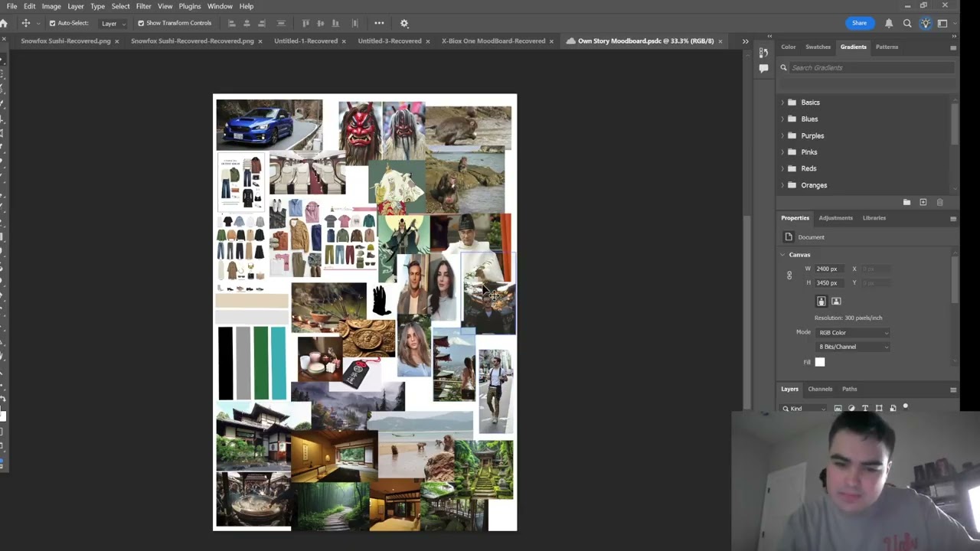The width and height of the screenshot is (980, 551).
Task: Open the workspace switcher icon
Action: (943, 23)
